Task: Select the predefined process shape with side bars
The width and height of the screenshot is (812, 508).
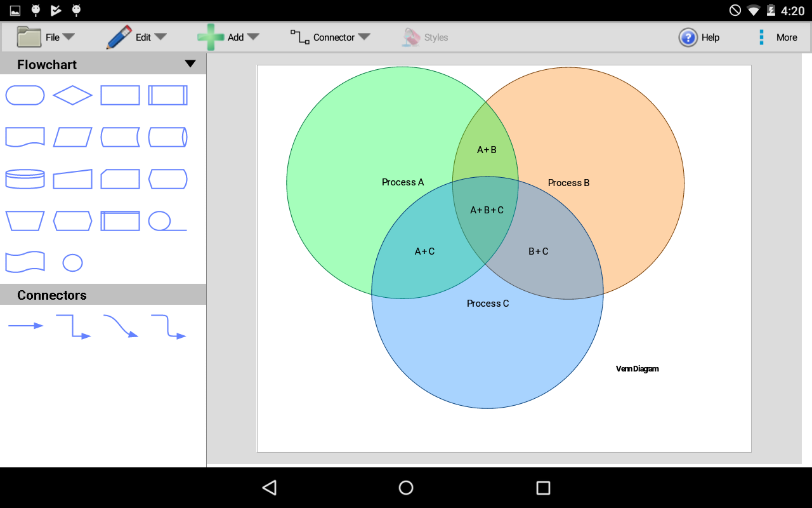Action: [x=168, y=95]
